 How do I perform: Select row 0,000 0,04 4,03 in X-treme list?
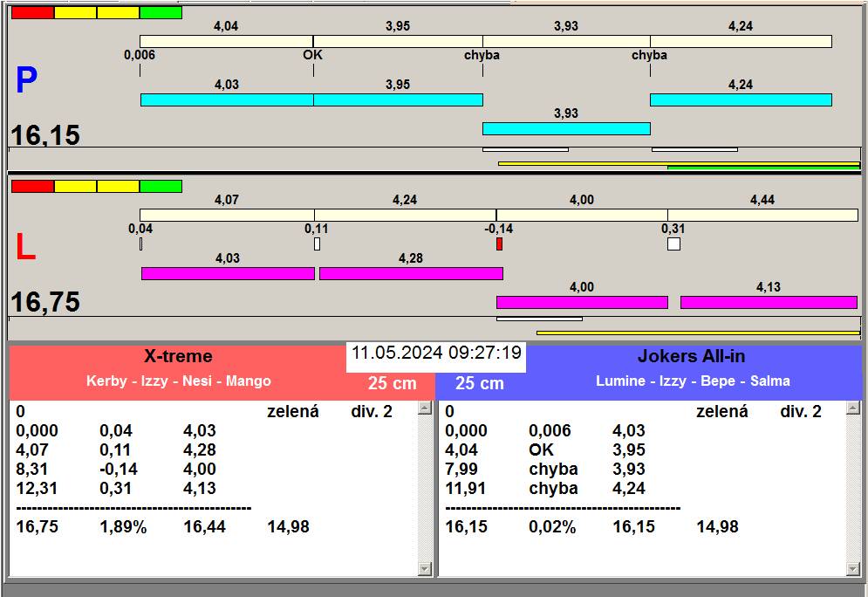[x=116, y=431]
